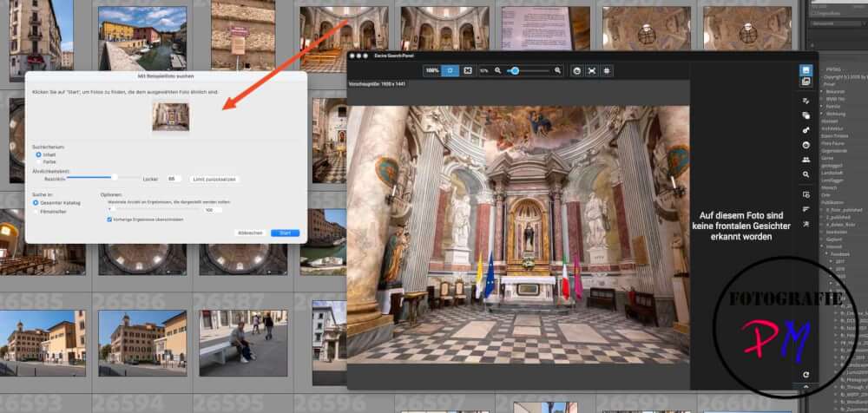Screen dimensions: 868x413
Task: Uncheck 'Vorherige Ergebnisse überschreiben' checkbox
Action: click(x=108, y=220)
